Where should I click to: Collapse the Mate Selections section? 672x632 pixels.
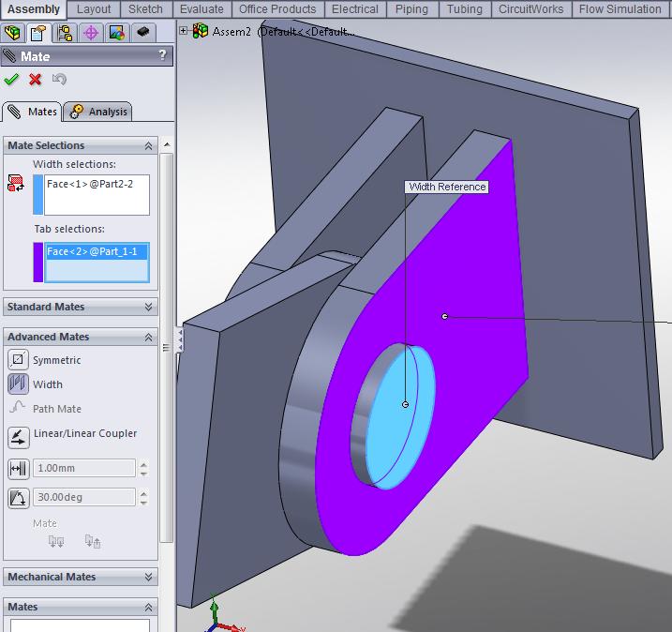(x=148, y=145)
